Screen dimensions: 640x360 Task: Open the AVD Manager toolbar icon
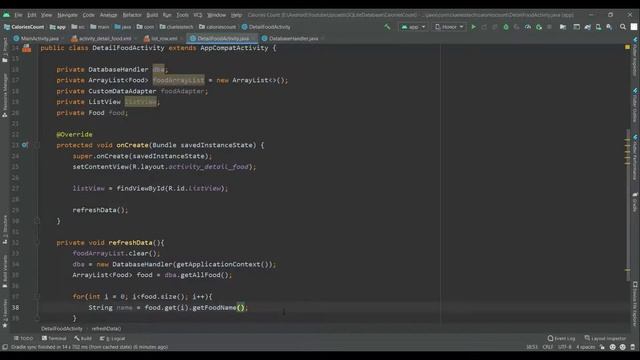tap(598, 27)
